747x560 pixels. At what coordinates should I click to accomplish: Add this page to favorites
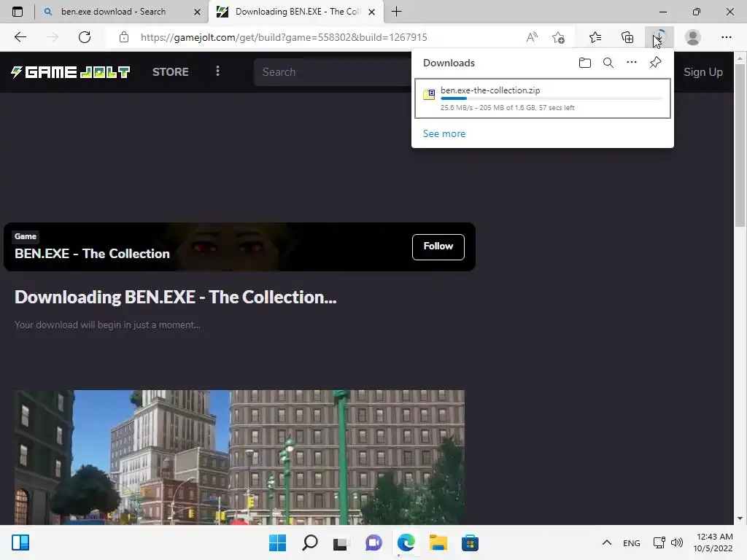click(x=558, y=37)
